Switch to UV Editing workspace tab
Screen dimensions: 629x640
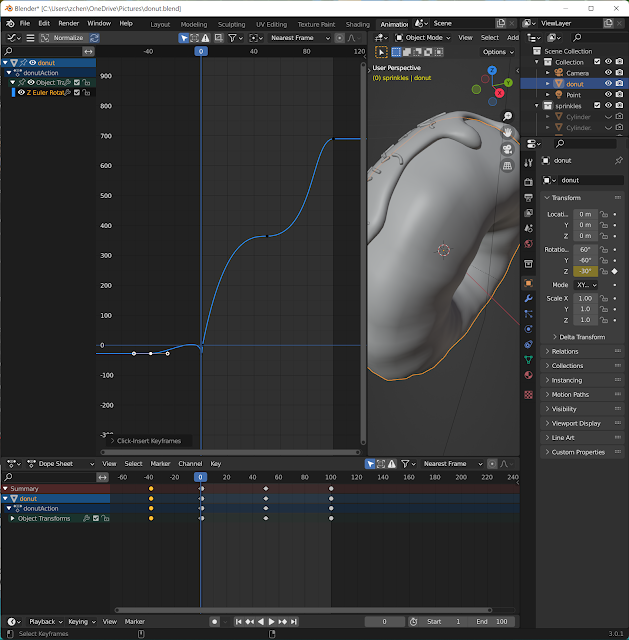click(271, 24)
